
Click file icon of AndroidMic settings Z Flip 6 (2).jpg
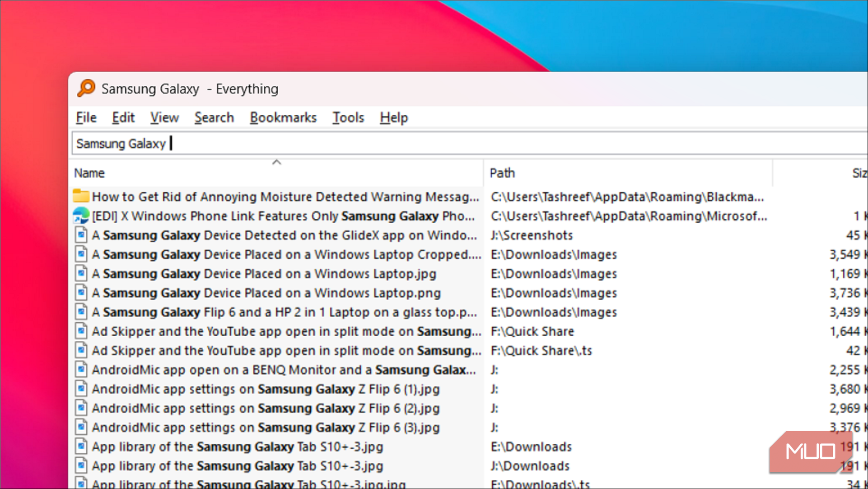click(x=81, y=408)
